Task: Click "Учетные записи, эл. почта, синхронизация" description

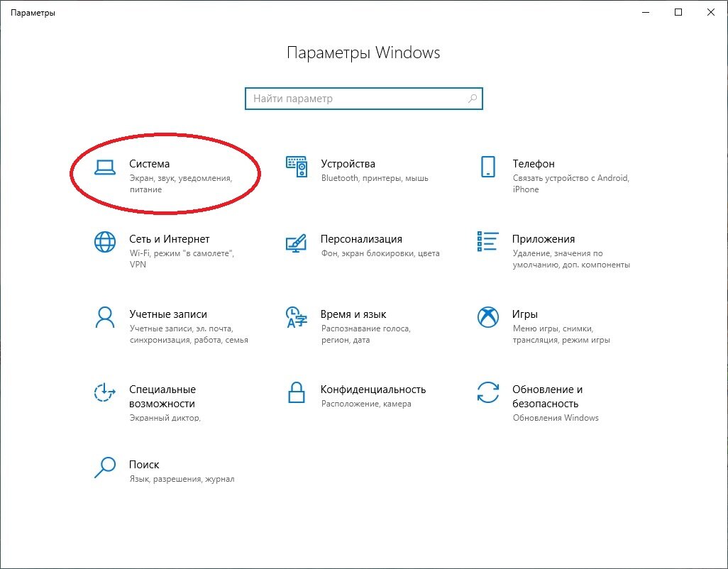Action: [x=189, y=334]
